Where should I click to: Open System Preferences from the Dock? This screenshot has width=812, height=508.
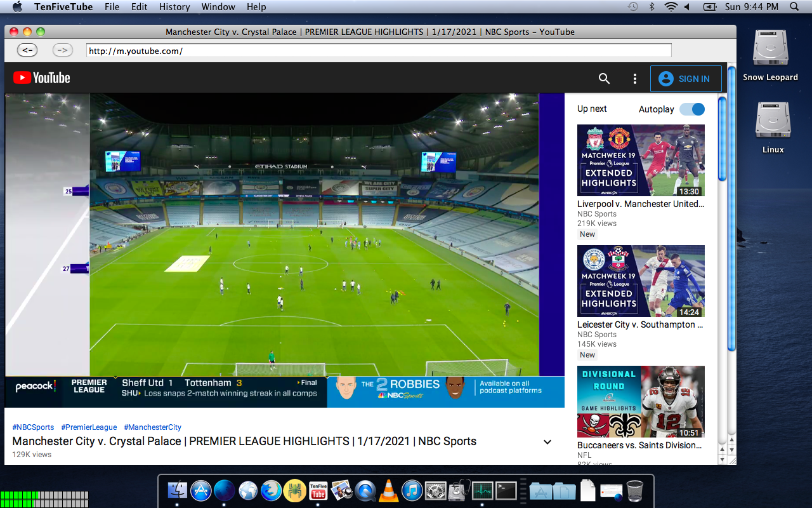click(x=435, y=490)
